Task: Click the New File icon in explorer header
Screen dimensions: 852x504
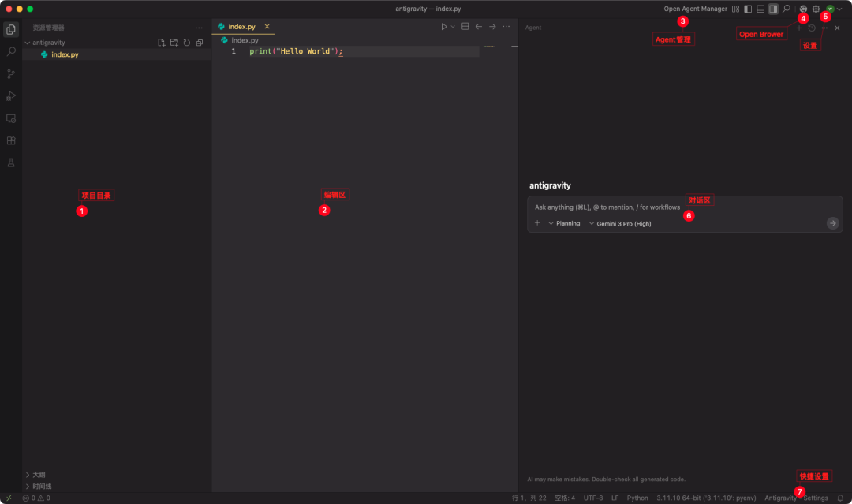Action: 161,43
